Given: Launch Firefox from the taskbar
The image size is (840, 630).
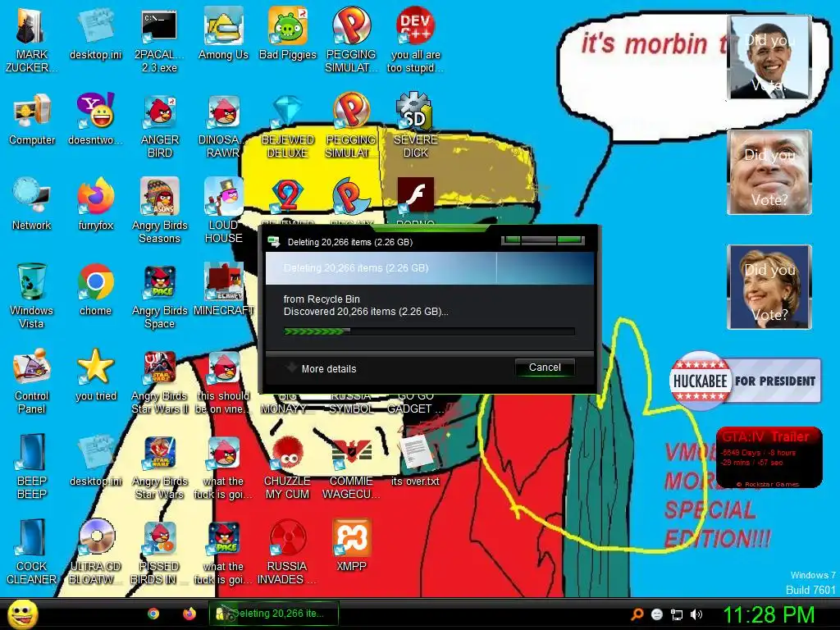Looking at the screenshot, I should point(189,614).
